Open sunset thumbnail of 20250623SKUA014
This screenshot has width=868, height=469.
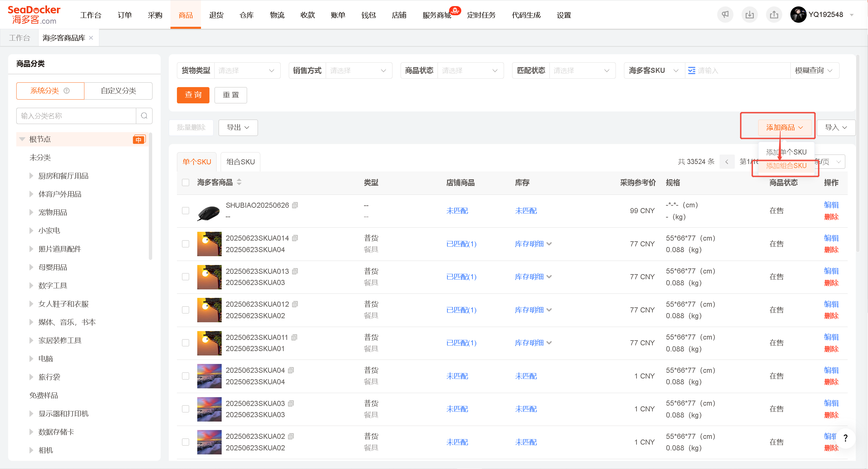[209, 244]
